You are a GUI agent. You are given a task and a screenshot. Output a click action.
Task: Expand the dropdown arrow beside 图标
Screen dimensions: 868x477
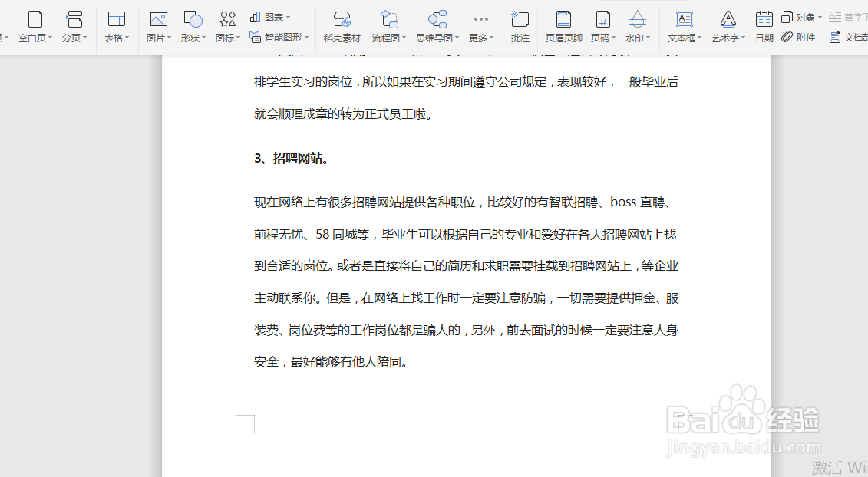point(239,38)
